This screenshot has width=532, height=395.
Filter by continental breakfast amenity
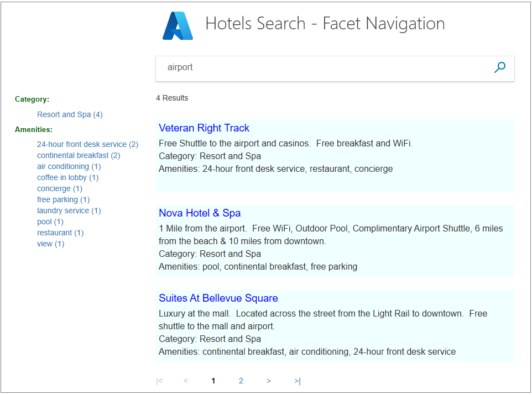tap(78, 155)
